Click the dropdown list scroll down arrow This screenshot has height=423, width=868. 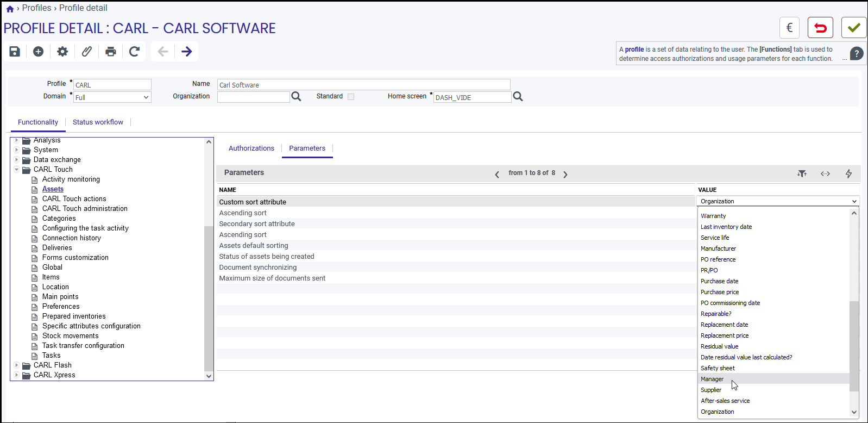point(854,412)
